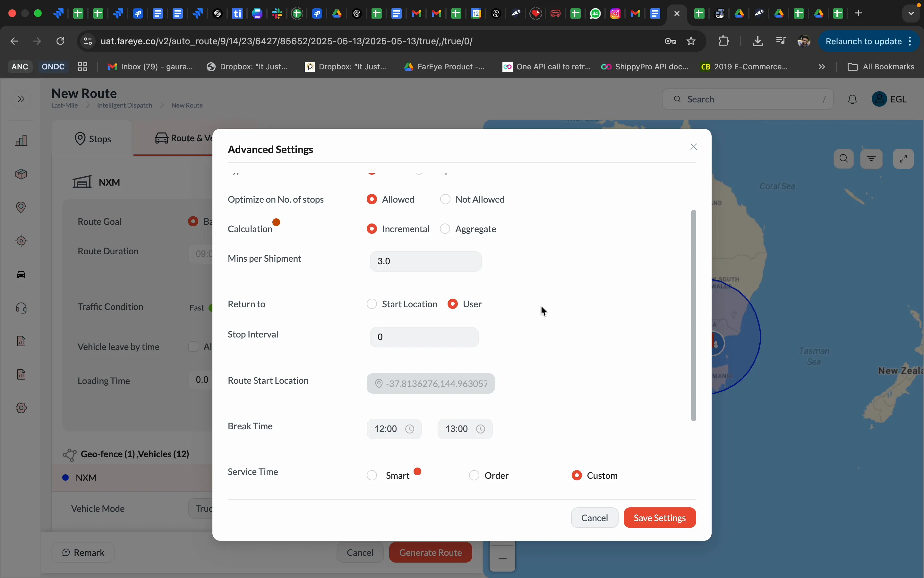This screenshot has width=924, height=578.
Task: Click the Loading Time field
Action: (x=201, y=380)
